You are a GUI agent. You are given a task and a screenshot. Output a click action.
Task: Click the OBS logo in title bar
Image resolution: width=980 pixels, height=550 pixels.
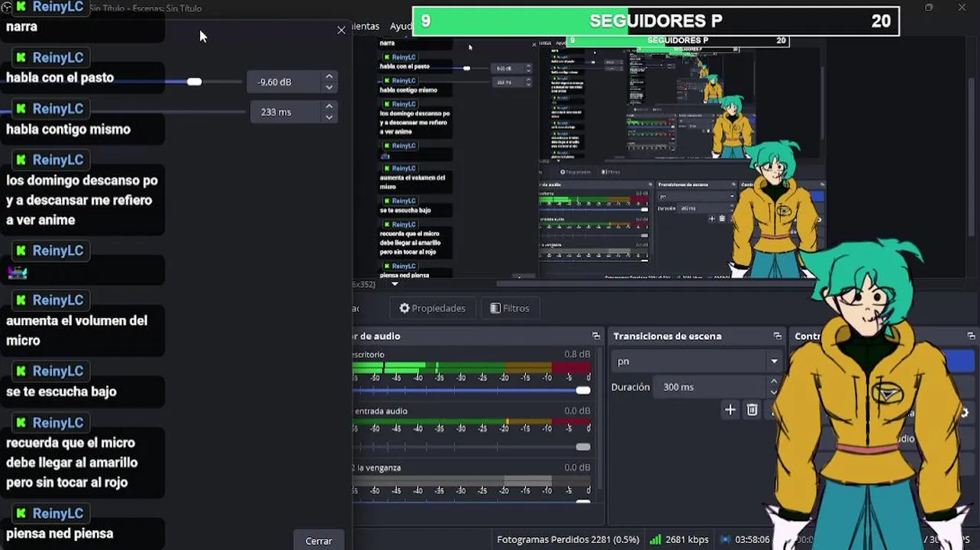point(6,8)
